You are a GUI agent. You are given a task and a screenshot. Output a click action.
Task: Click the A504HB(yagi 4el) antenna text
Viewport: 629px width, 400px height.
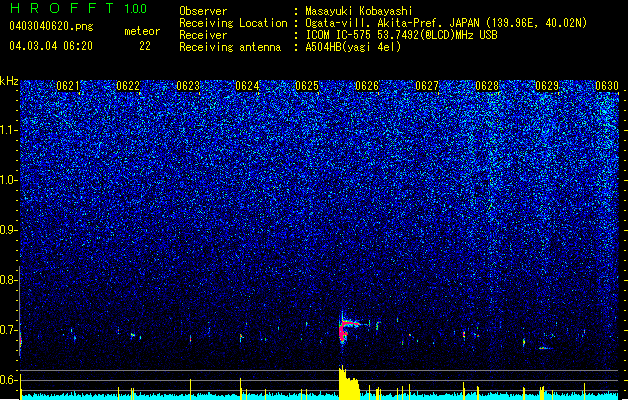pos(353,47)
